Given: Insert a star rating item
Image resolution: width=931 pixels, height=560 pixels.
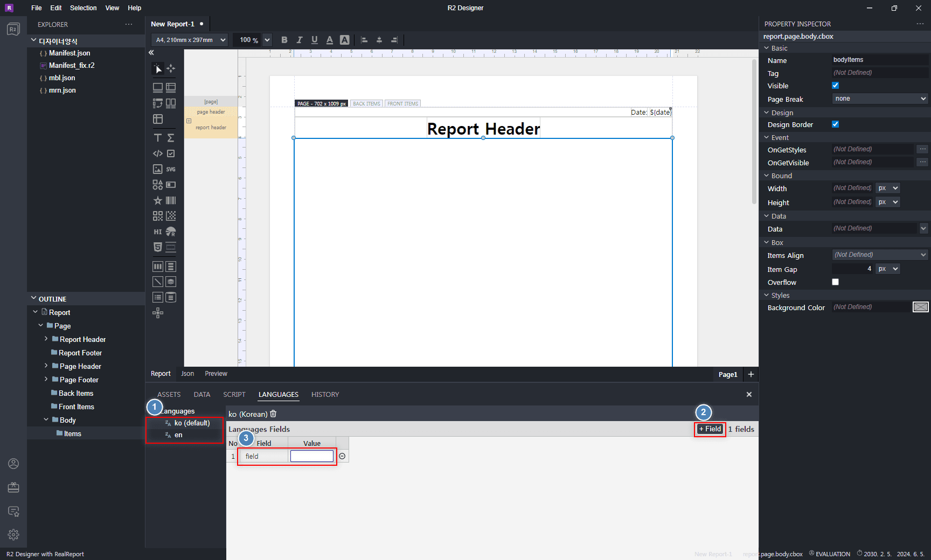Looking at the screenshot, I should click(x=157, y=200).
